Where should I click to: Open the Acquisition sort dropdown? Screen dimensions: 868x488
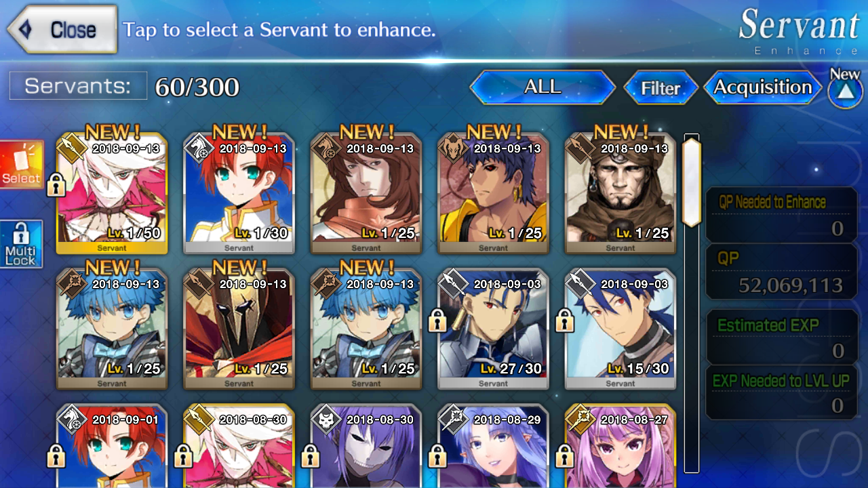pyautogui.click(x=763, y=87)
